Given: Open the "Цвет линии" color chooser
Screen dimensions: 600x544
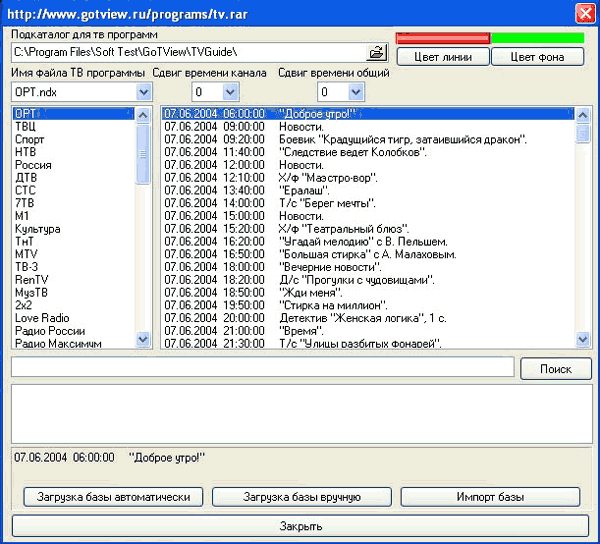Looking at the screenshot, I should tap(443, 57).
